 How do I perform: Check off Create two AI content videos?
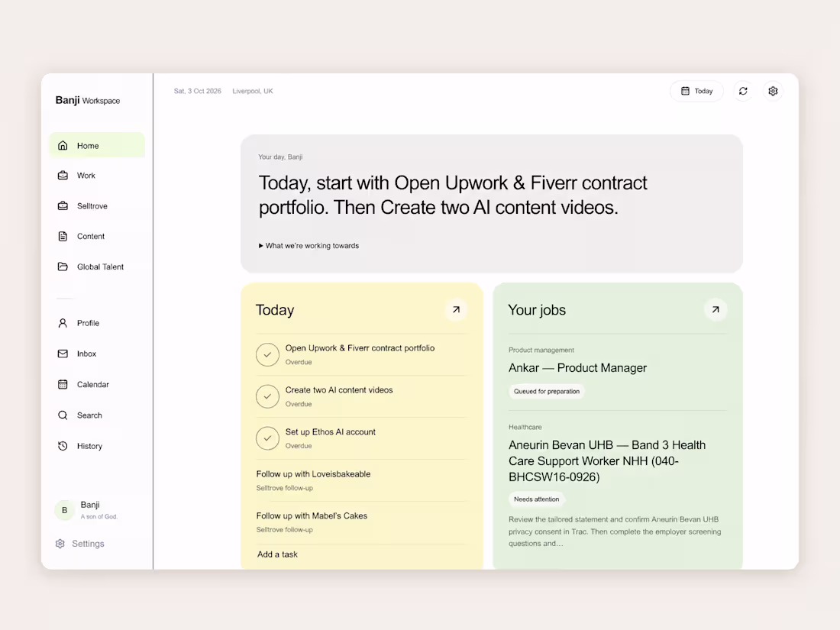coord(267,396)
